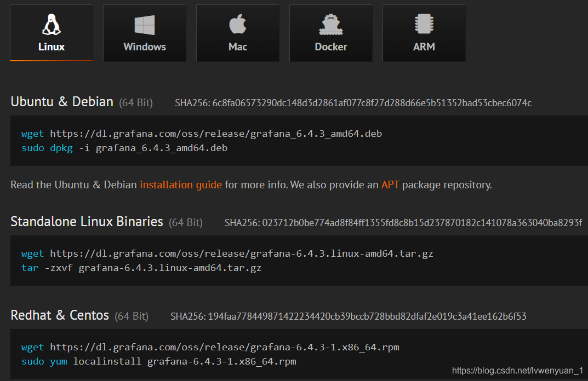
Task: Click the Ubuntu & Debian SHA256 checksum
Action: [353, 103]
